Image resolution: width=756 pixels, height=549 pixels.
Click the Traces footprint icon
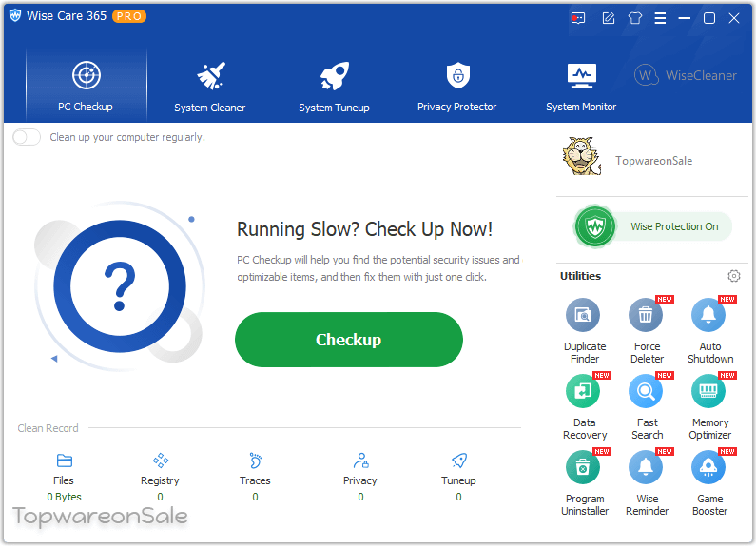point(255,461)
